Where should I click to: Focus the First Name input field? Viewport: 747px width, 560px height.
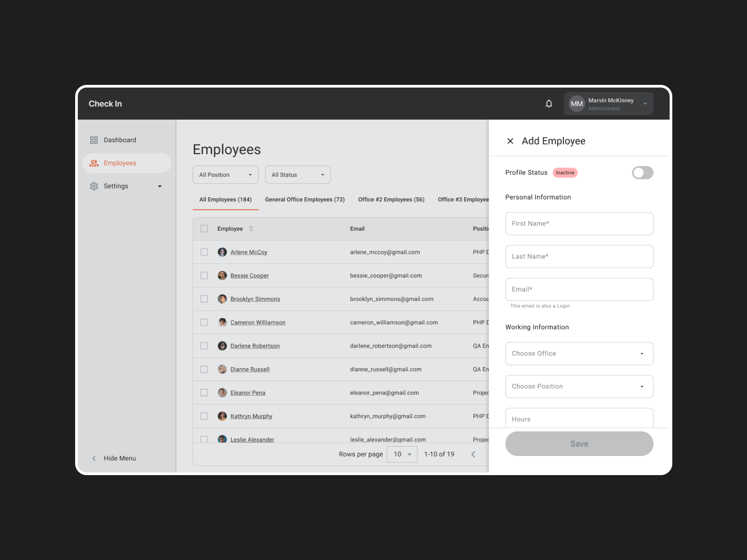(579, 224)
